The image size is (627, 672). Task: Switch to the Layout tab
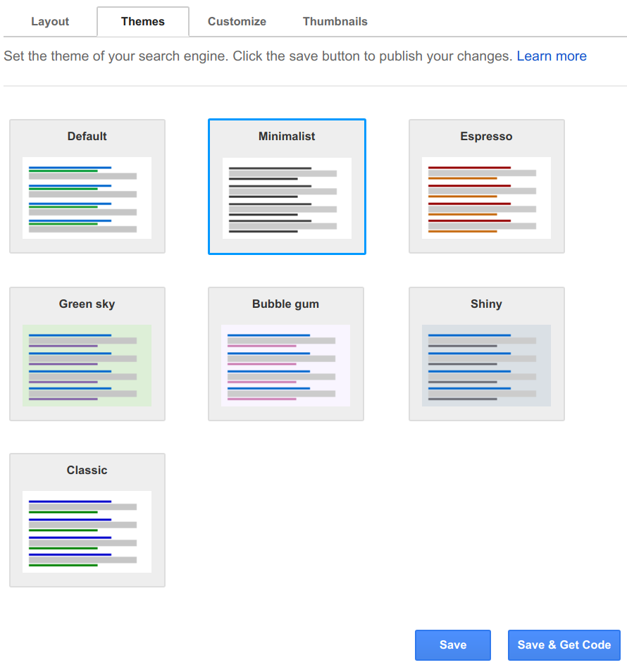(50, 21)
